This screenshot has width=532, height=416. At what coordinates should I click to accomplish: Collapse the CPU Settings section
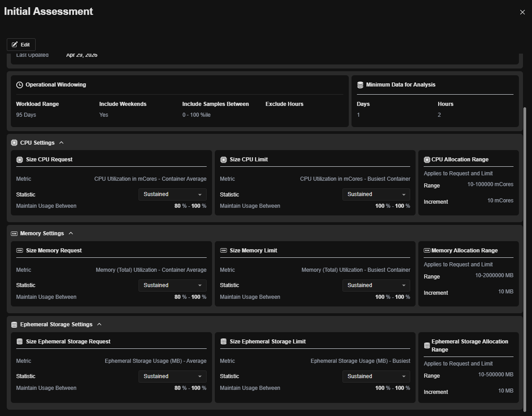[x=61, y=142]
